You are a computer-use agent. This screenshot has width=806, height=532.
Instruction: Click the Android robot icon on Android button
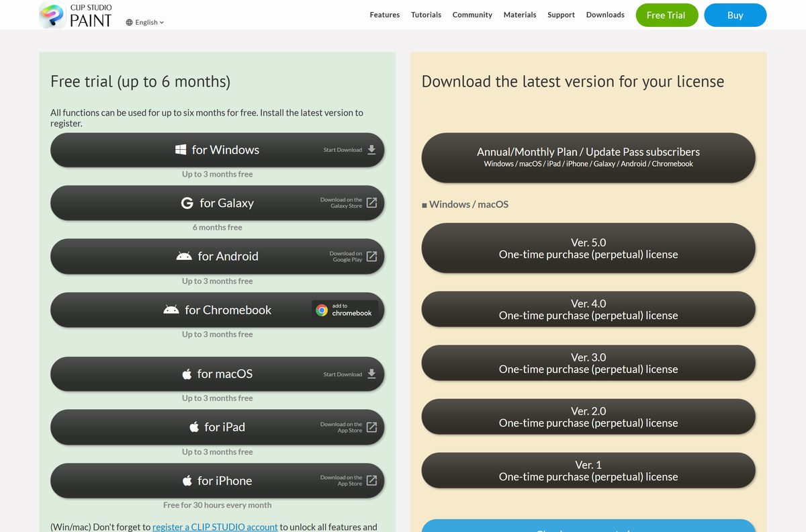point(183,256)
